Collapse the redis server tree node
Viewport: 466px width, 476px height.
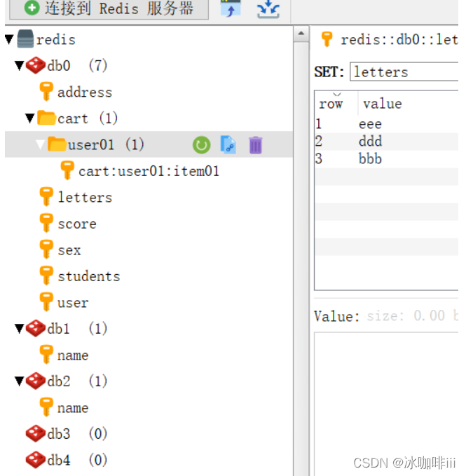coord(9,39)
